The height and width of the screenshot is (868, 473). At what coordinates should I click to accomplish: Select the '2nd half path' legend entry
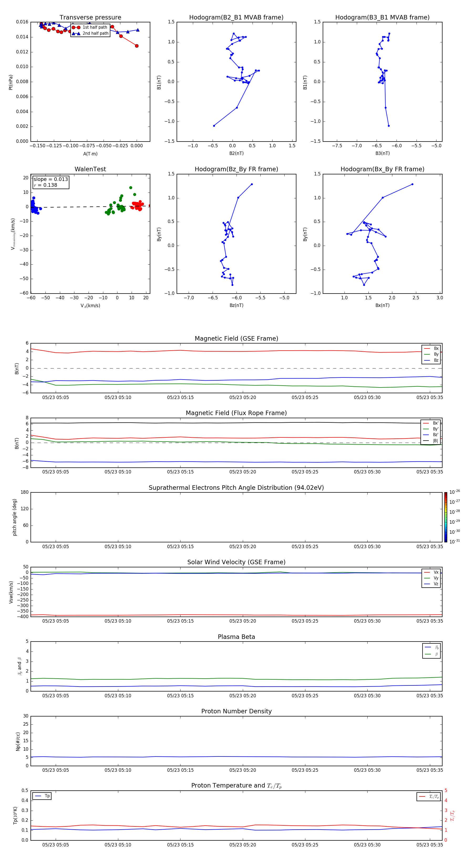[x=90, y=33]
